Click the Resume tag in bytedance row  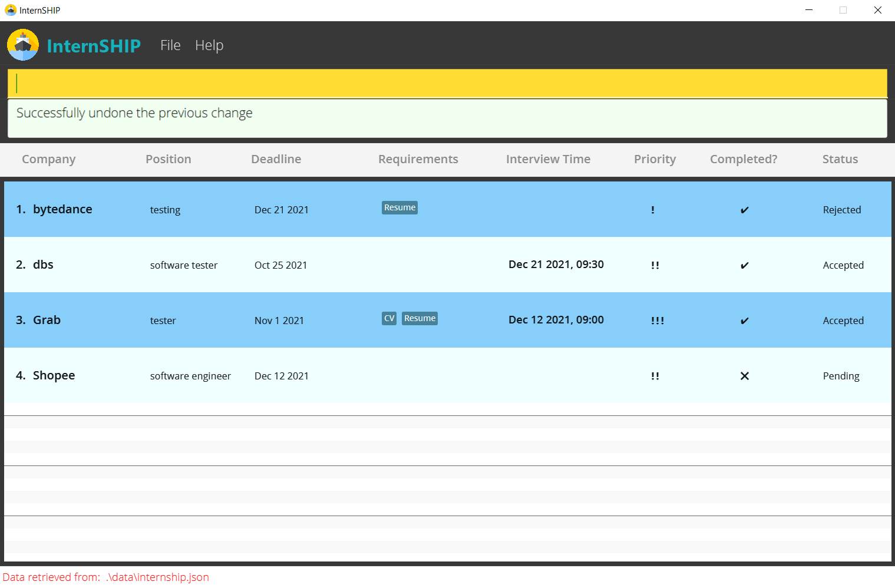399,207
